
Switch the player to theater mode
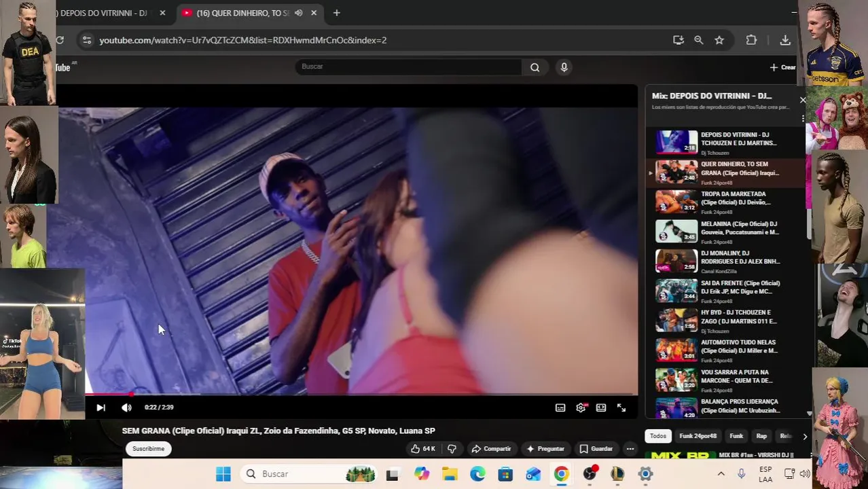601,407
